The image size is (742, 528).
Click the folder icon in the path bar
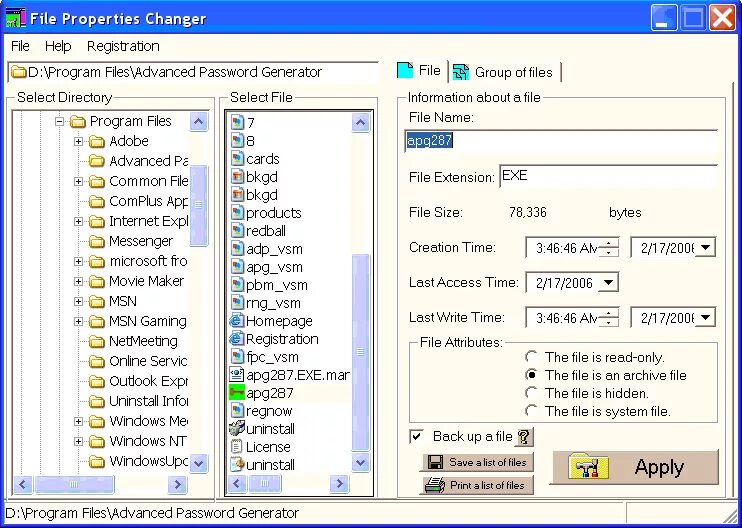pos(18,72)
